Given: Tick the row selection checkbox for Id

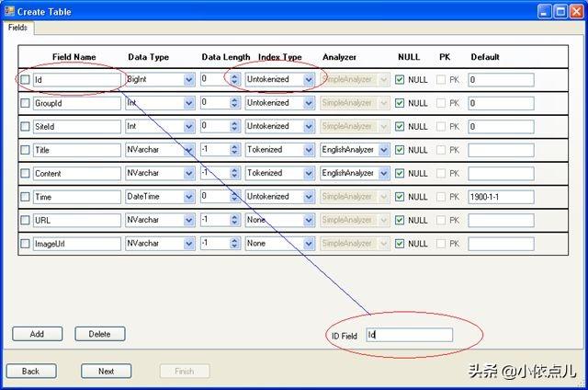Looking at the screenshot, I should tap(25, 80).
